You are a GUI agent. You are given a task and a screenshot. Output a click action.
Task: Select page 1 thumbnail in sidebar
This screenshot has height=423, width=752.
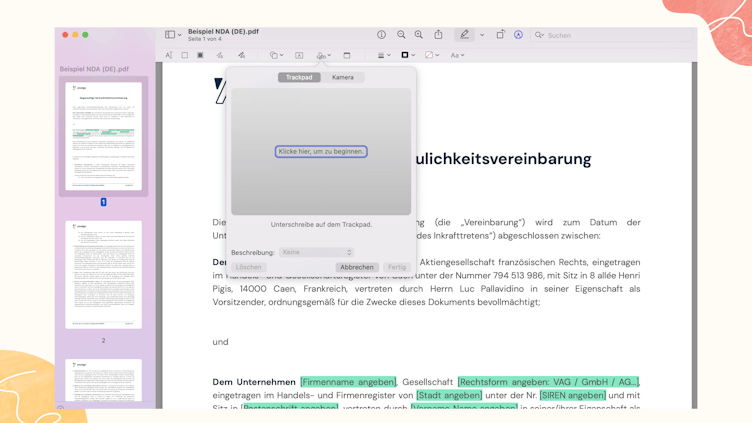click(x=104, y=136)
